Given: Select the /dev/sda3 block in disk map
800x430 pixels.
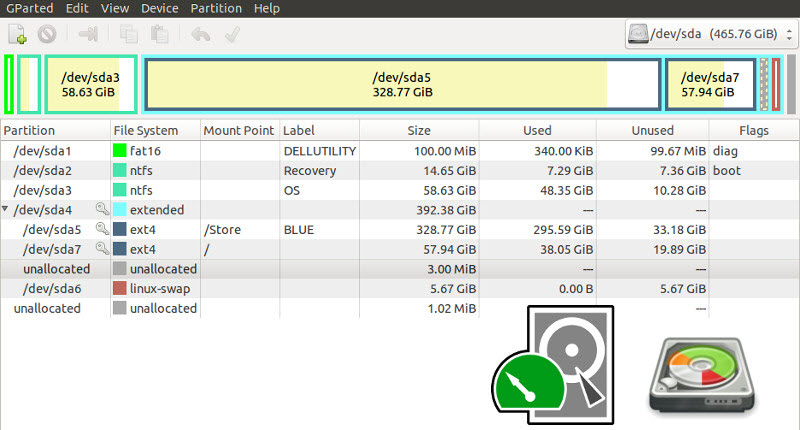Looking at the screenshot, I should click(91, 84).
